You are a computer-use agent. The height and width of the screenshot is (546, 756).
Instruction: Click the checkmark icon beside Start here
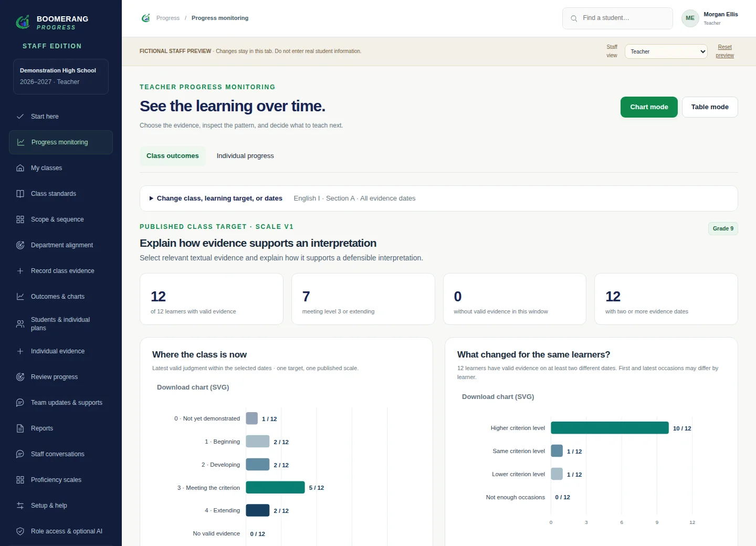(20, 117)
